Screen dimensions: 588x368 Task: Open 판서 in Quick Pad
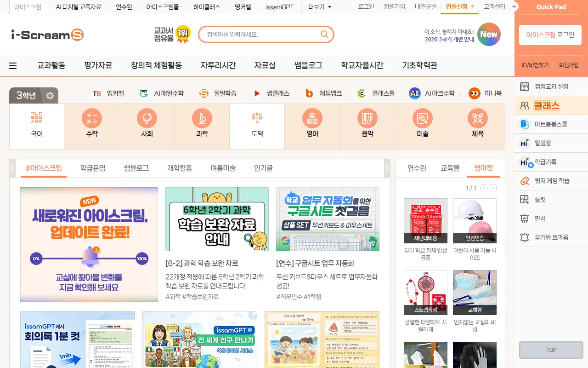click(x=551, y=218)
